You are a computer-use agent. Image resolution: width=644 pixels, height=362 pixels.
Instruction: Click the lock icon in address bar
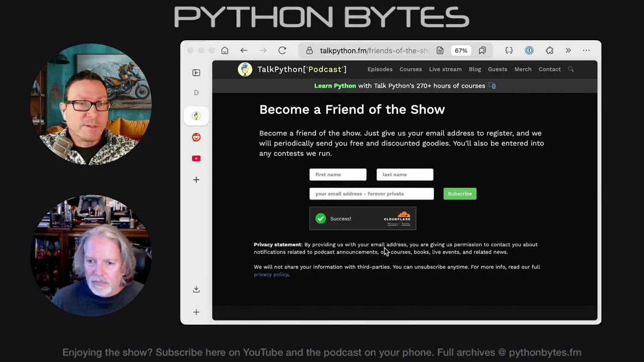[x=309, y=51]
